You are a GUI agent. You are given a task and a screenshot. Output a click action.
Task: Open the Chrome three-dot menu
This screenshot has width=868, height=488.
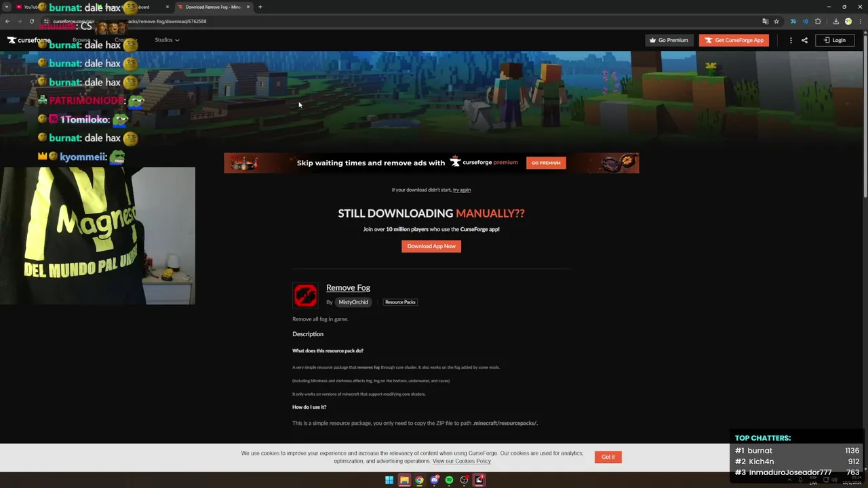point(859,21)
